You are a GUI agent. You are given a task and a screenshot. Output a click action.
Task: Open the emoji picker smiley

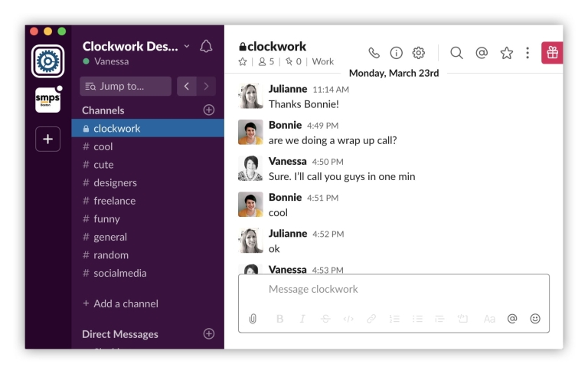click(x=535, y=318)
